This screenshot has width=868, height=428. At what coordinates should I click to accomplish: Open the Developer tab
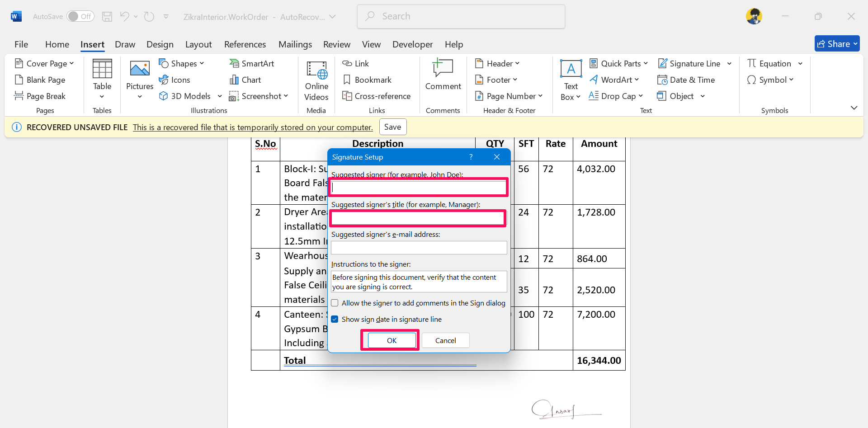coord(413,44)
